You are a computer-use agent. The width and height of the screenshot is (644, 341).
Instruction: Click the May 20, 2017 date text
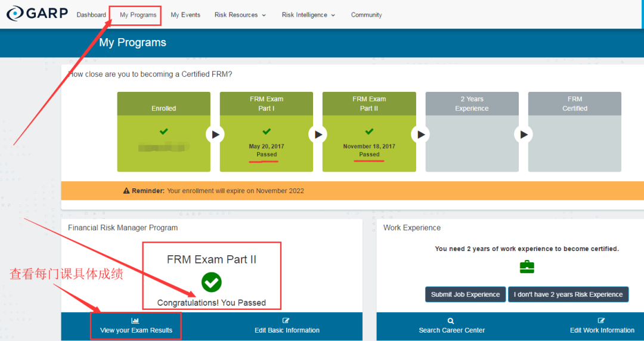267,146
